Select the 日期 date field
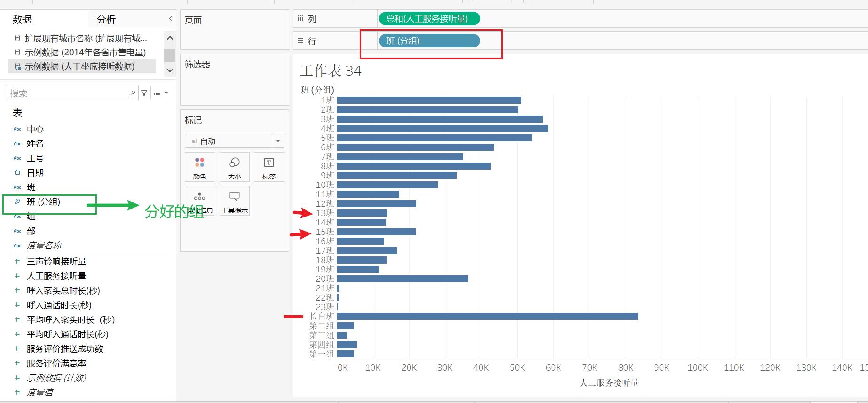This screenshot has width=868, height=403. click(35, 172)
